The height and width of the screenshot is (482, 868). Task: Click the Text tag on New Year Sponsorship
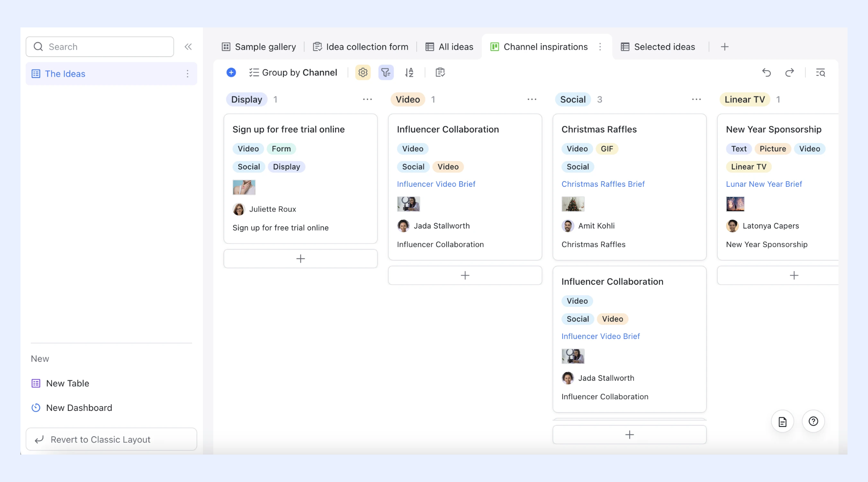[739, 149]
